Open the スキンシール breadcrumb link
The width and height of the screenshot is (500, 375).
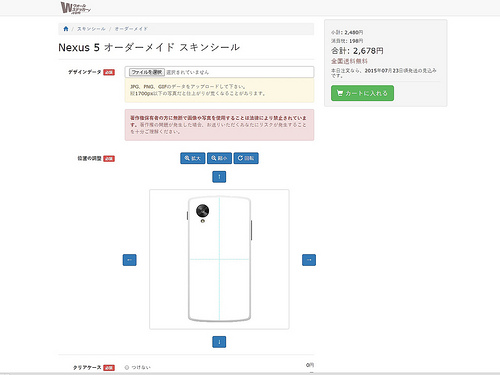91,29
